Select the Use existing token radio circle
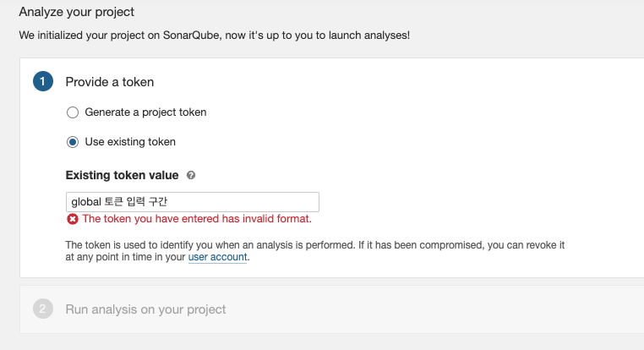Viewport: 644px width, 350px height. pos(73,142)
